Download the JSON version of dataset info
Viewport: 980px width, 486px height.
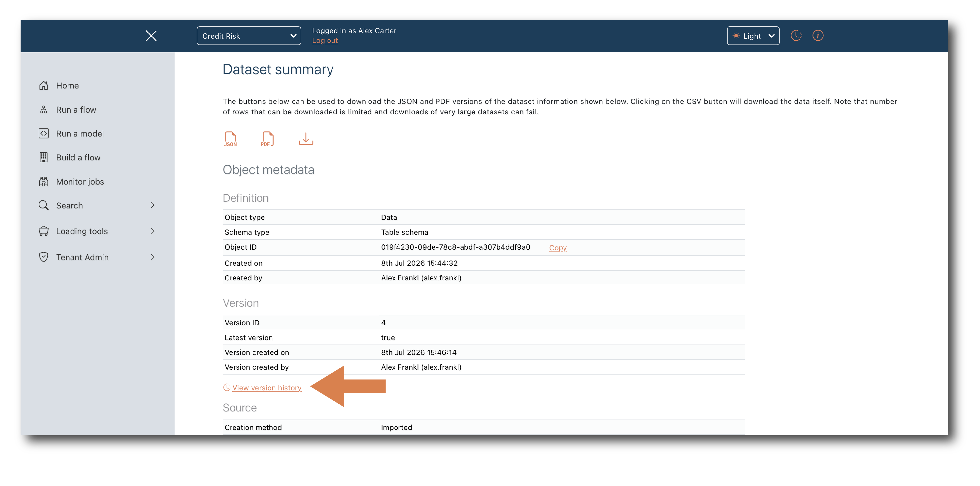231,139
